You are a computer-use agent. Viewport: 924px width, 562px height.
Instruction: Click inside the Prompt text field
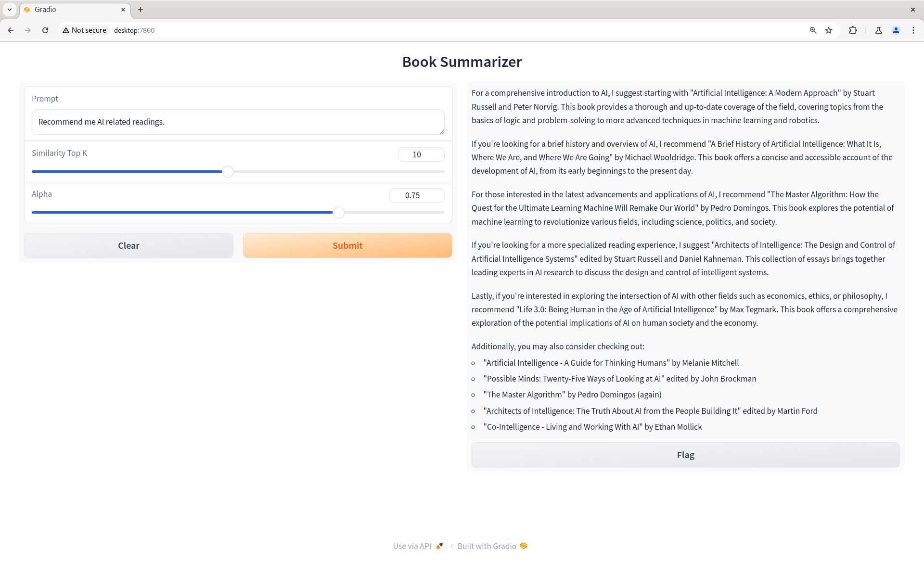pos(238,122)
